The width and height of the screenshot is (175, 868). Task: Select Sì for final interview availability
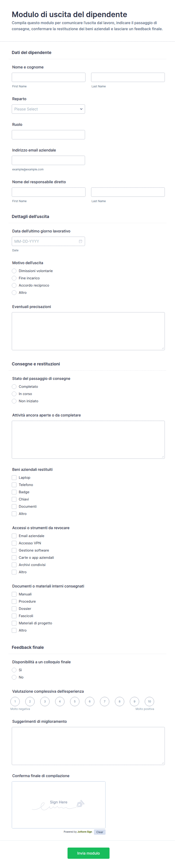pos(14,670)
